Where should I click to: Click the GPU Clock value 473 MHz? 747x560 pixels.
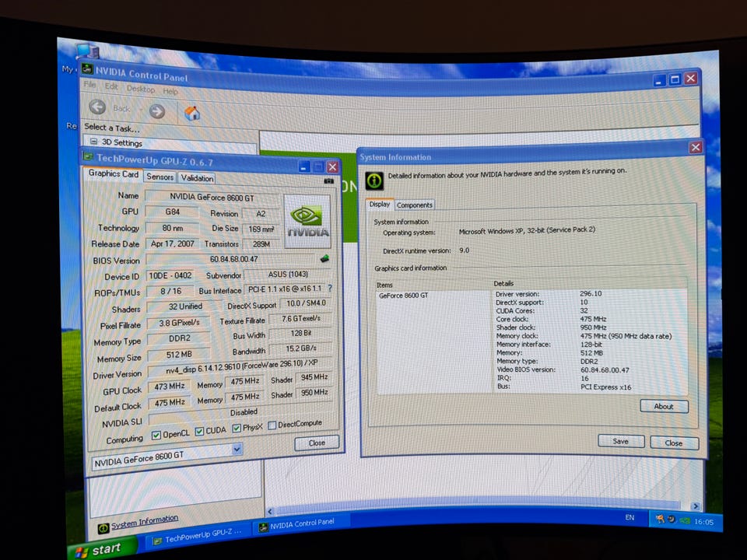169,387
